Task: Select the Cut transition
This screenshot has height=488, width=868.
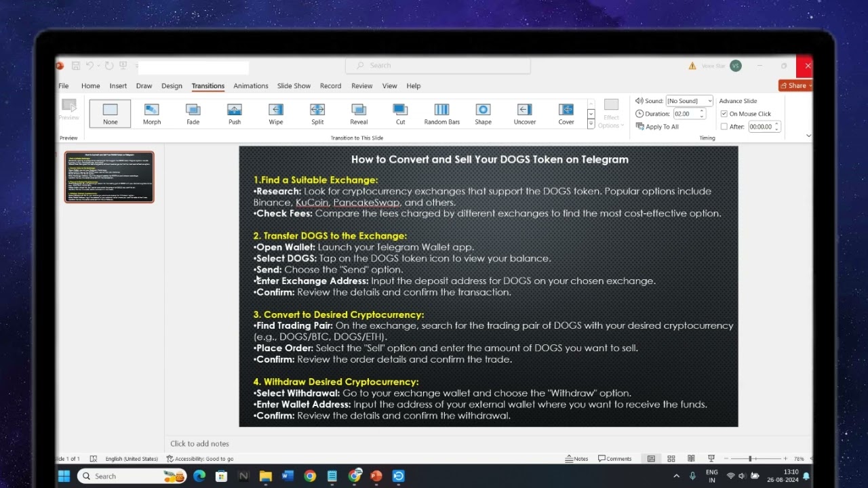Action: pos(400,114)
